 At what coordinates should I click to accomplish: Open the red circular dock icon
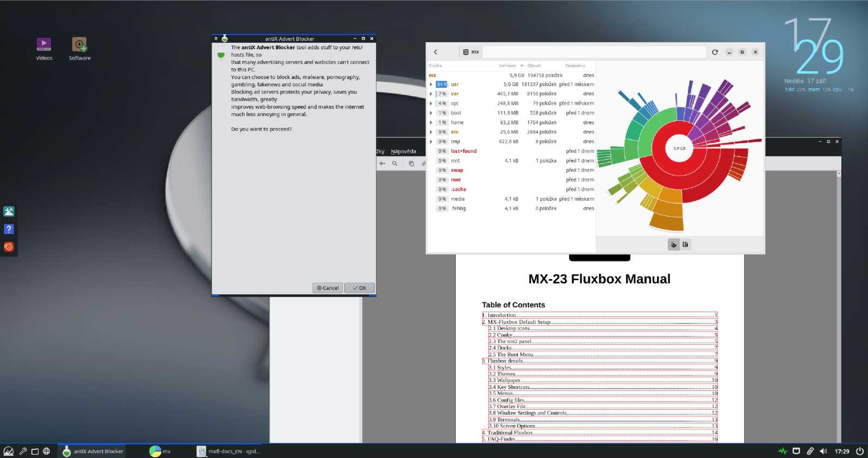point(9,247)
